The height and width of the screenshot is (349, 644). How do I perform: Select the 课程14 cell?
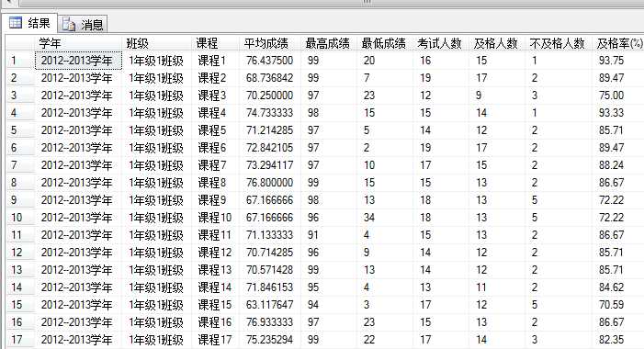(x=215, y=287)
